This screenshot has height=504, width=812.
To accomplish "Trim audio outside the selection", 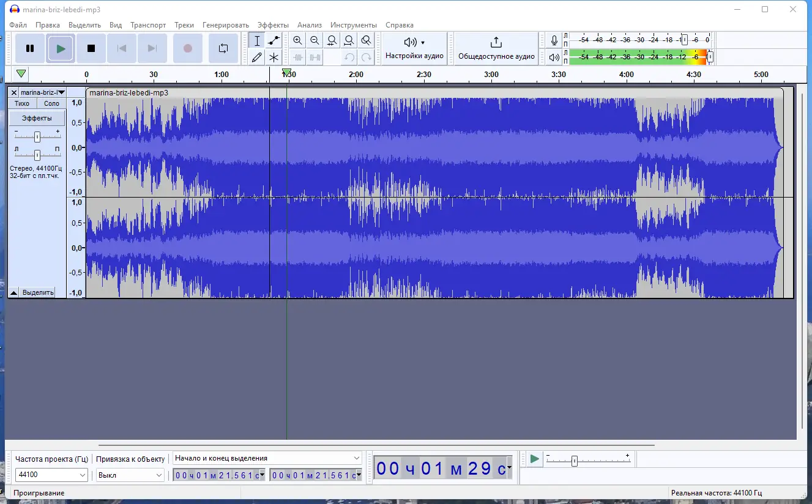I will 297,57.
